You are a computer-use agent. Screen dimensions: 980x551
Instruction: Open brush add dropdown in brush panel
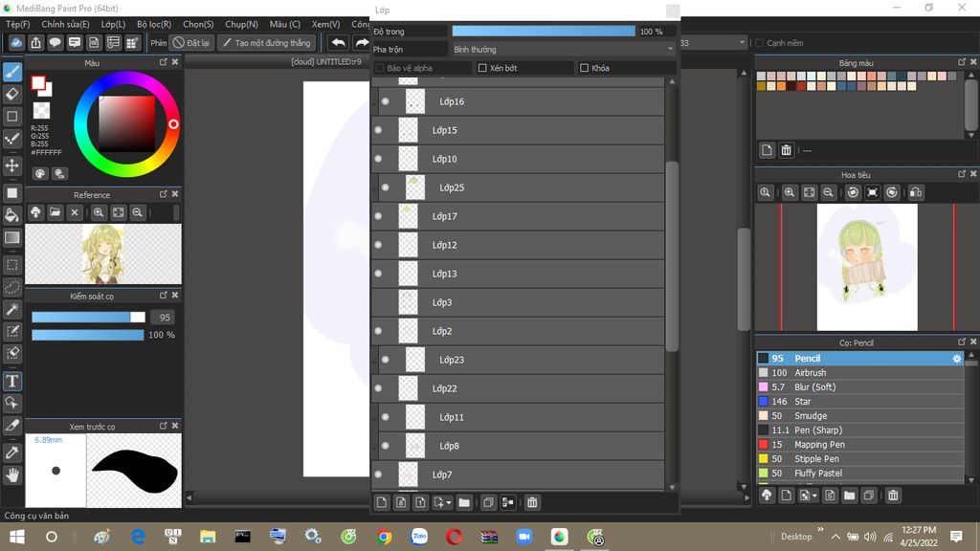click(815, 496)
